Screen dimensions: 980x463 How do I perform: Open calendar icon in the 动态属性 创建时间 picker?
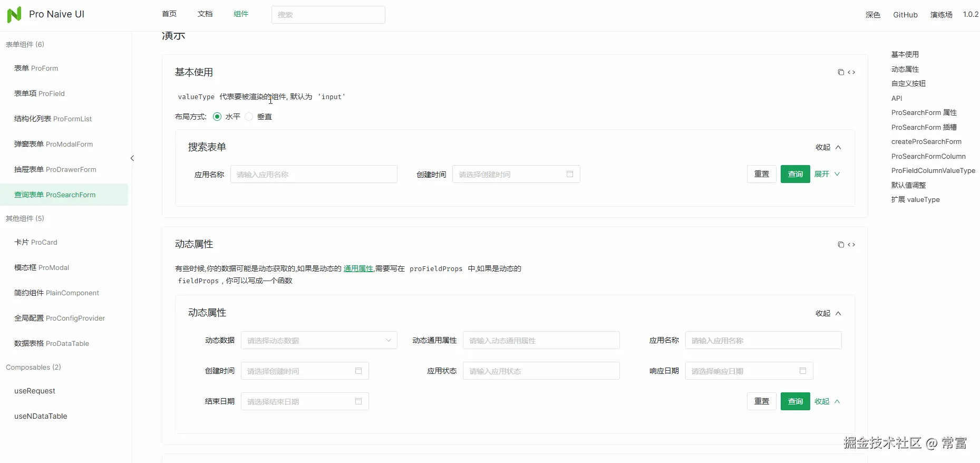click(358, 371)
